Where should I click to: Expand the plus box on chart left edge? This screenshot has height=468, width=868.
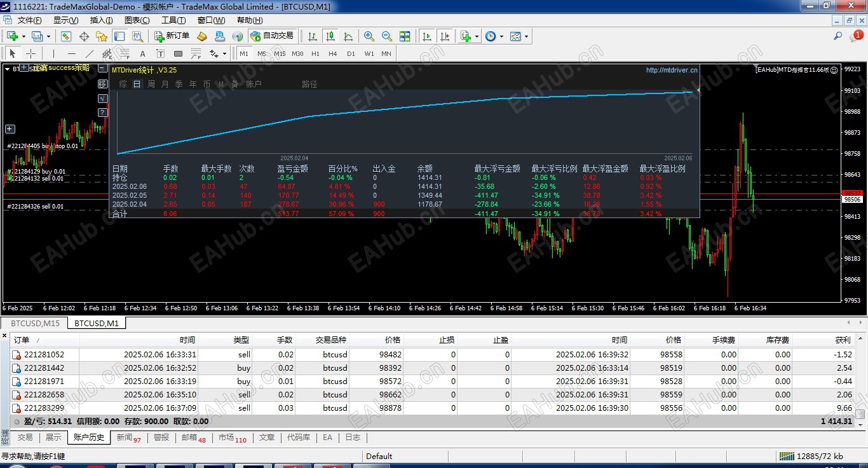tap(10, 129)
